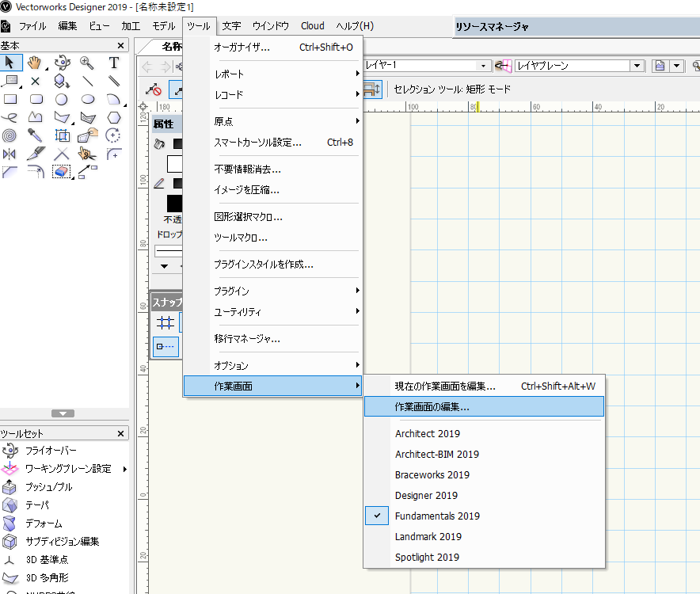This screenshot has height=594, width=700.
Task: Open 作業画面の編集... command
Action: (x=485, y=407)
